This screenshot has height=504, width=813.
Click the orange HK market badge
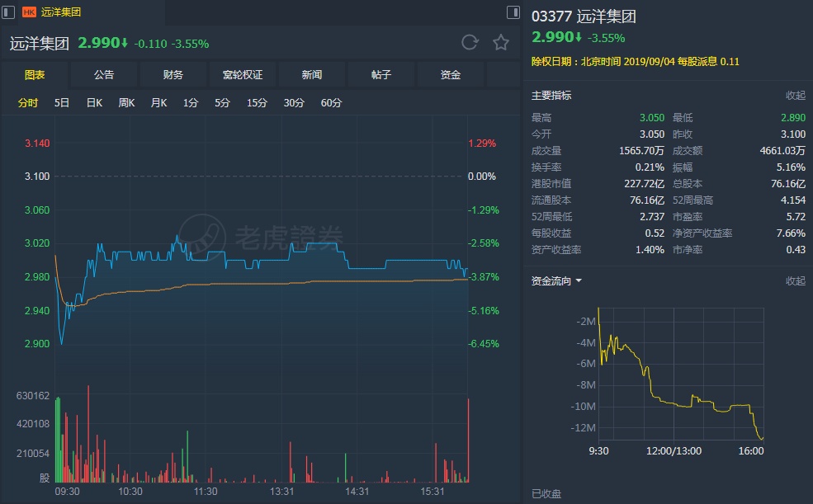29,12
